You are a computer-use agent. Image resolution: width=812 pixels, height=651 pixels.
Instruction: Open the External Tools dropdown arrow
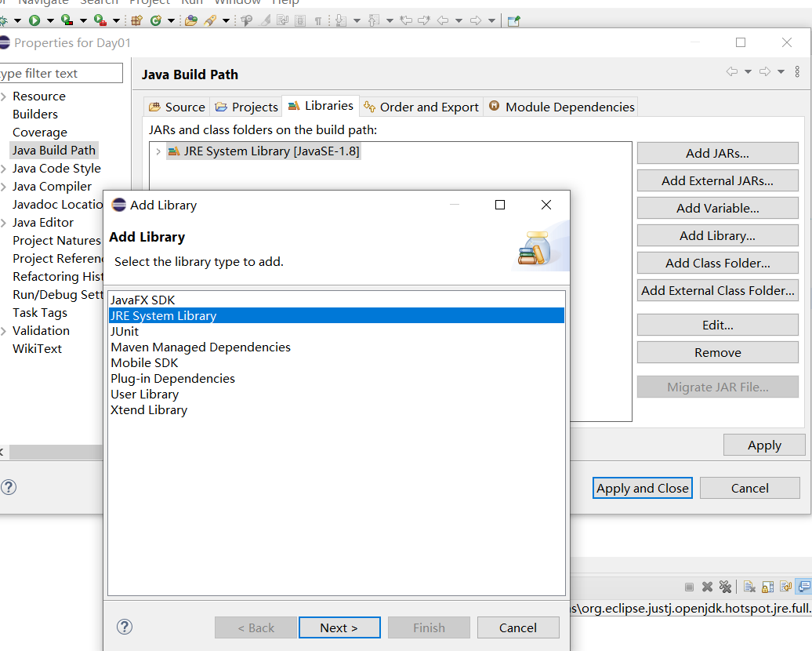(x=116, y=21)
